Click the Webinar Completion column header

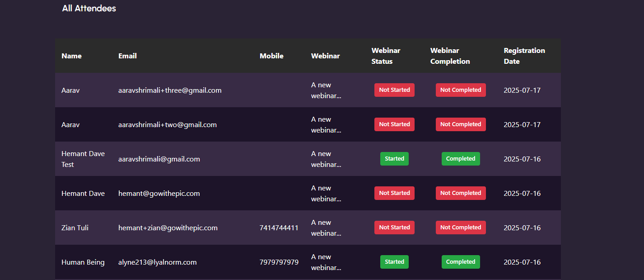(450, 56)
